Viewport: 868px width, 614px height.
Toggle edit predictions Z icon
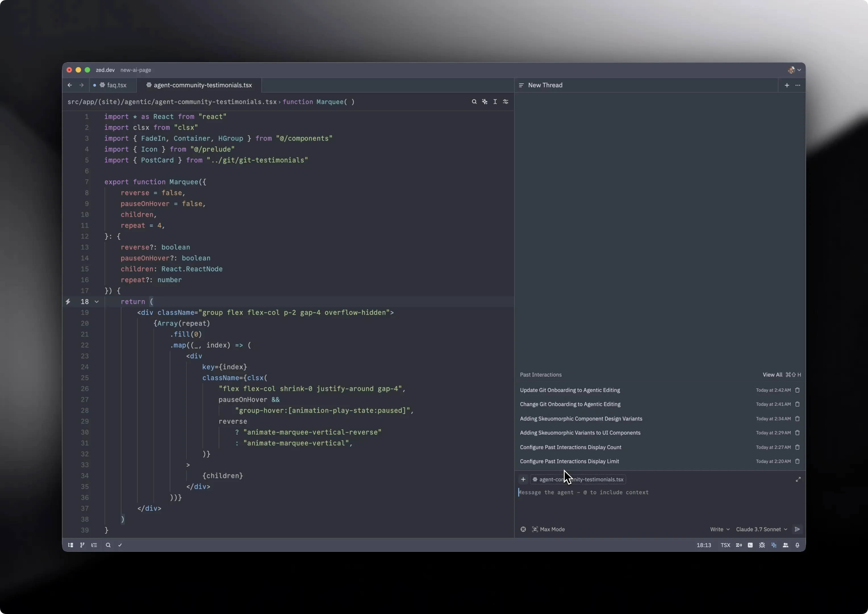click(739, 545)
